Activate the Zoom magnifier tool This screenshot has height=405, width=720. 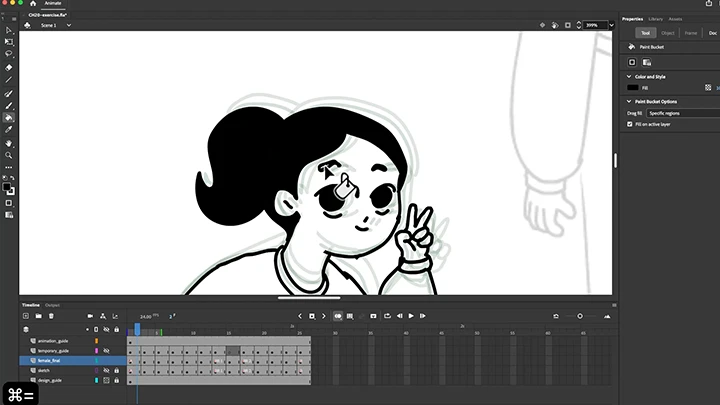click(x=9, y=155)
